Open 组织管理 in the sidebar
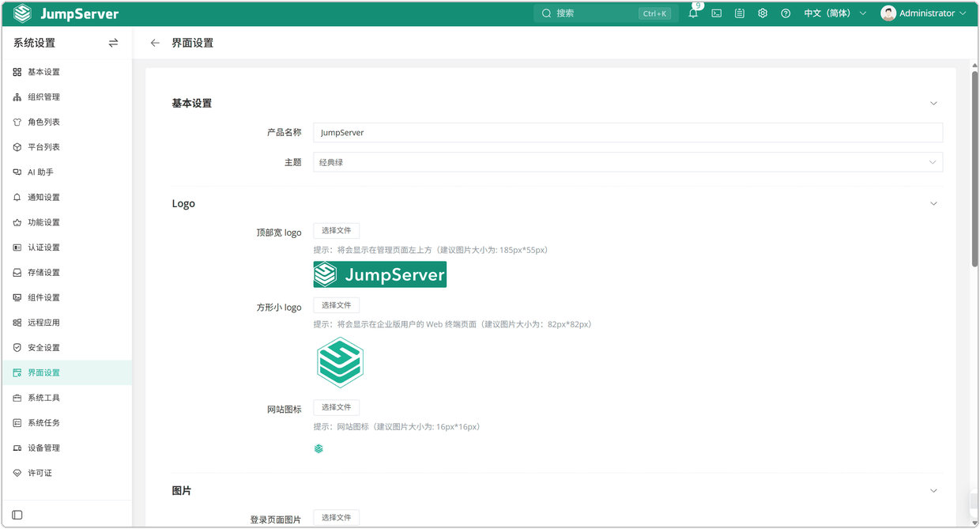The width and height of the screenshot is (980, 529). point(66,97)
